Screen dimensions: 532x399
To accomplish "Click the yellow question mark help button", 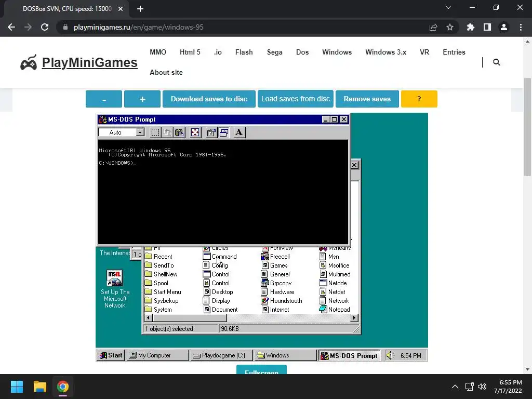I will click(x=419, y=99).
